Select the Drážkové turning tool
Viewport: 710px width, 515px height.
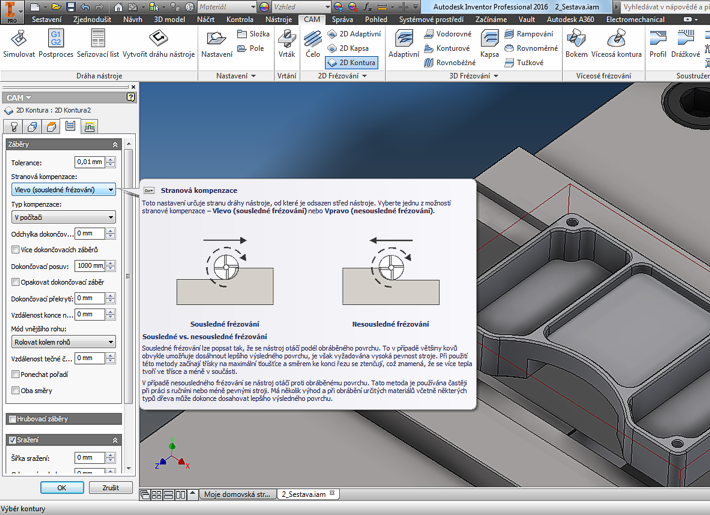tap(685, 43)
